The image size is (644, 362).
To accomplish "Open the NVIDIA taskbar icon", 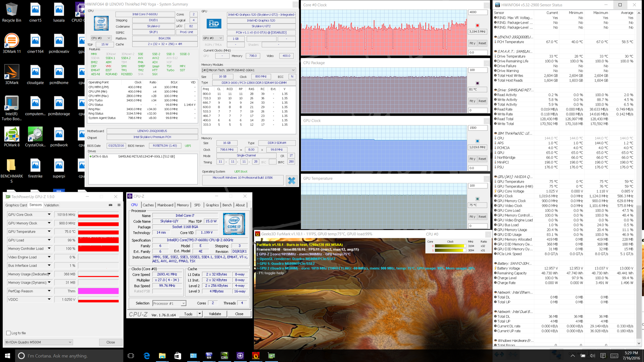I will (x=224, y=356).
